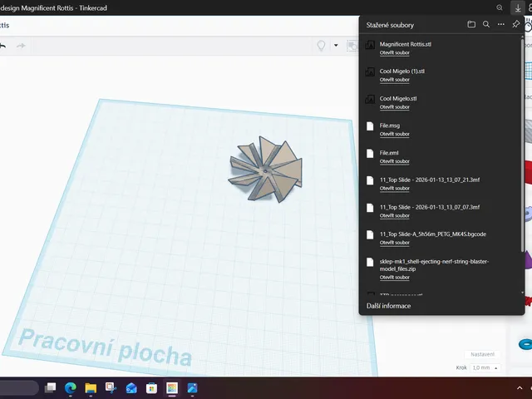Viewport: 532px width, 399px height.
Task: Open Outlook mail from the taskbar
Action: pos(131,388)
